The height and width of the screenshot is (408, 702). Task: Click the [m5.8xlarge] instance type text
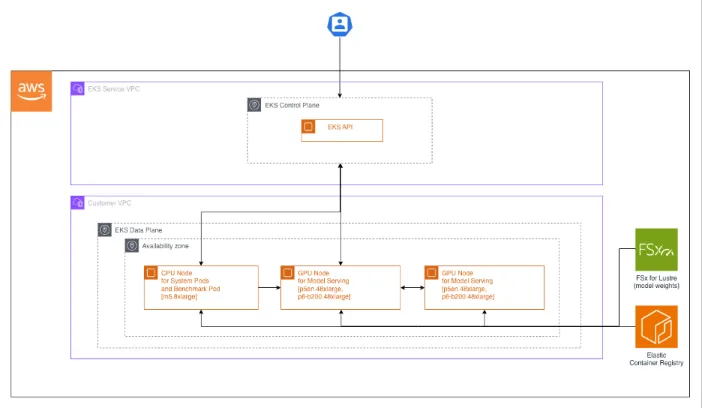click(179, 296)
